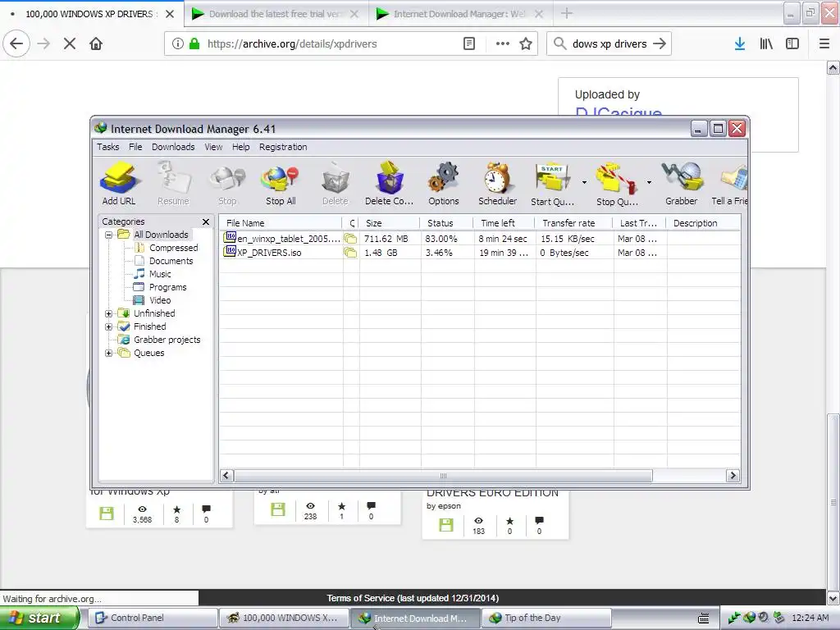Sort by Description column header
Viewport: 840px width, 630px height.
click(703, 223)
